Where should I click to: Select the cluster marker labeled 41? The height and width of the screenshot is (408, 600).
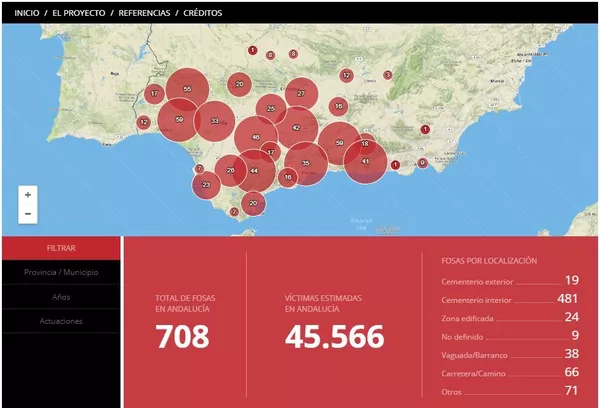[x=365, y=162]
